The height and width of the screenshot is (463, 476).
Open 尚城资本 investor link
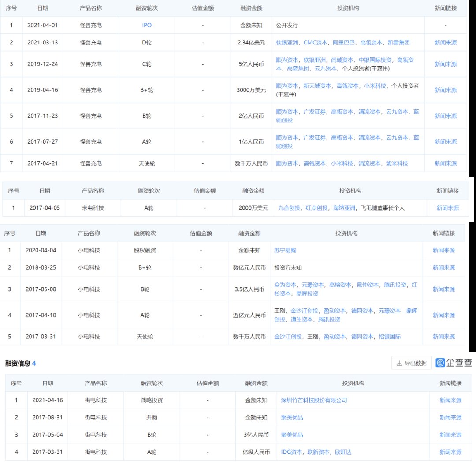(x=342, y=60)
